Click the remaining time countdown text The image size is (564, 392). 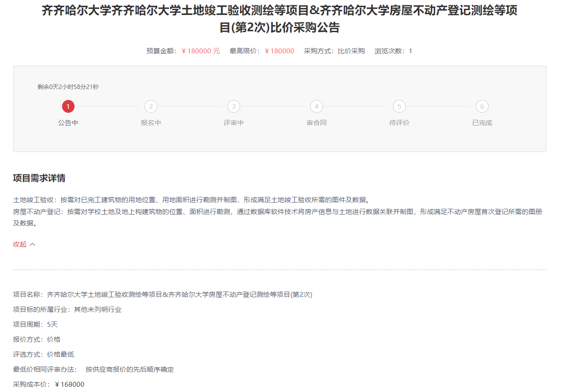[x=68, y=87]
